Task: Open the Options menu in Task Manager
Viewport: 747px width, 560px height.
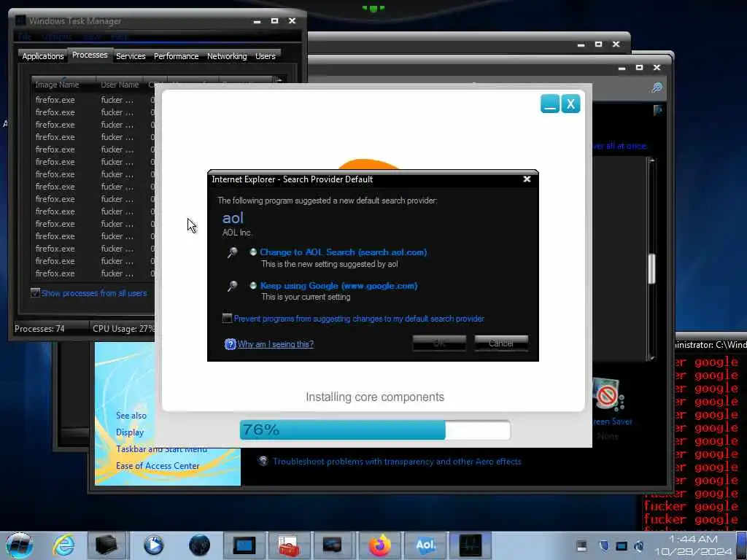Action: [57, 36]
